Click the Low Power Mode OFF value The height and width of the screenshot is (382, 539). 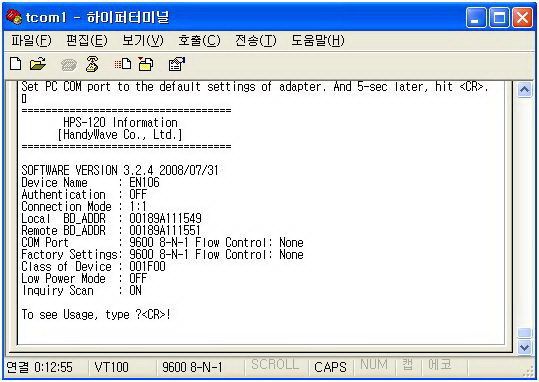click(x=138, y=279)
